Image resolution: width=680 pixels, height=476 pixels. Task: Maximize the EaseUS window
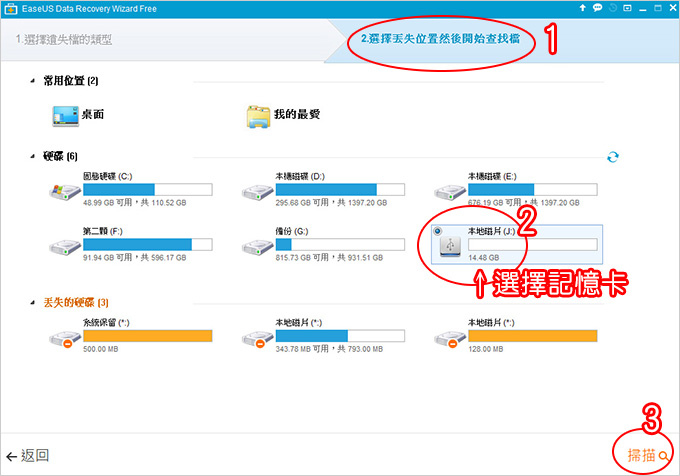point(658,8)
